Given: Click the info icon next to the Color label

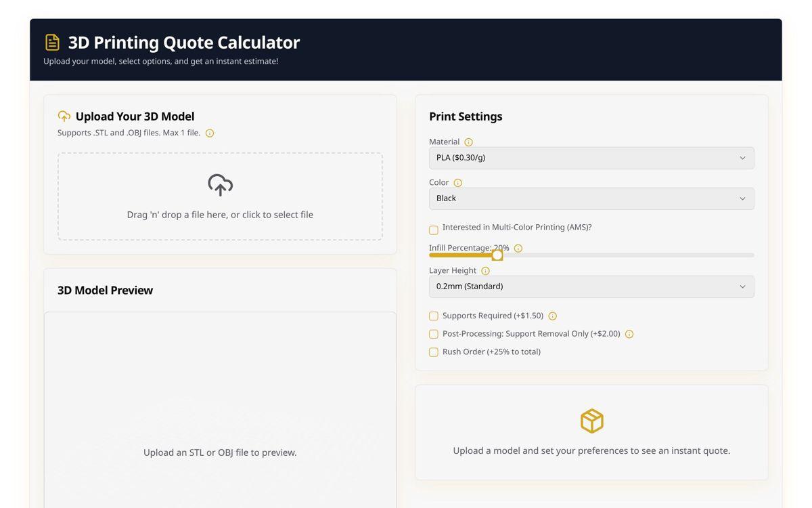Looking at the screenshot, I should point(457,183).
